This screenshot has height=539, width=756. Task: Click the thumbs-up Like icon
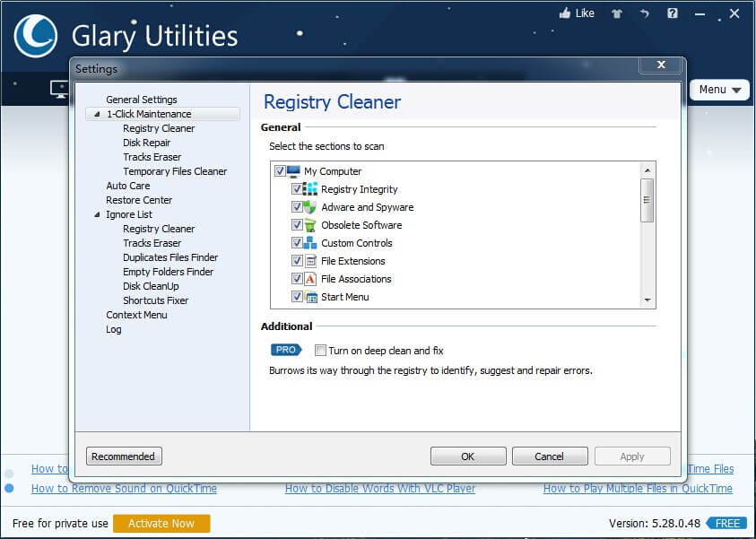click(x=565, y=13)
